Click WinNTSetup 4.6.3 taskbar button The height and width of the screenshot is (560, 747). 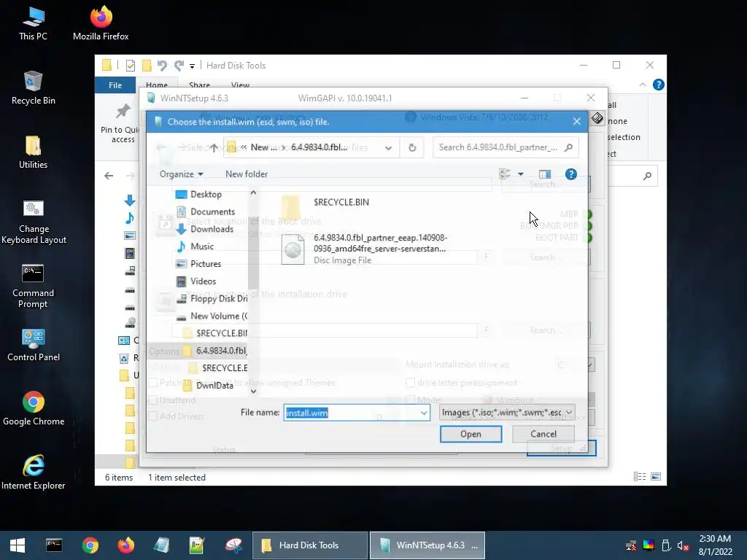(427, 545)
